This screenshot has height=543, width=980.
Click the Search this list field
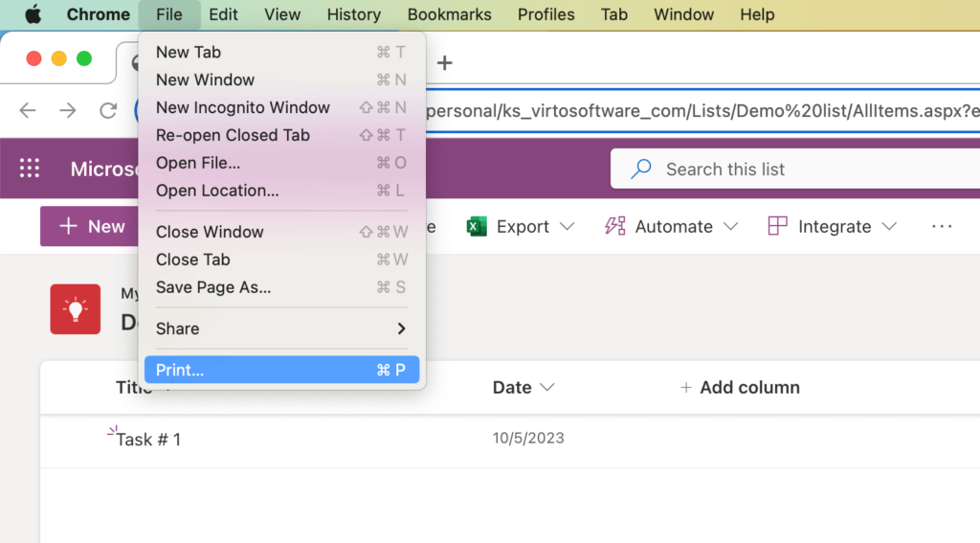coord(795,169)
